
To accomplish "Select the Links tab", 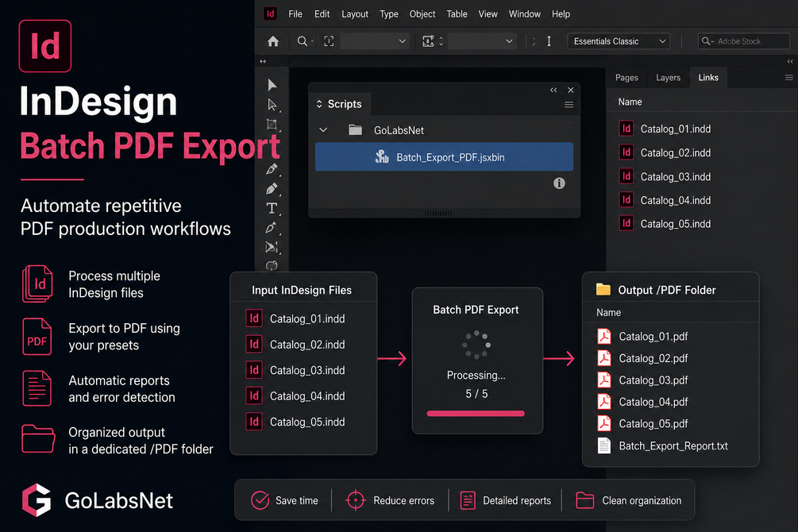I will coord(708,78).
